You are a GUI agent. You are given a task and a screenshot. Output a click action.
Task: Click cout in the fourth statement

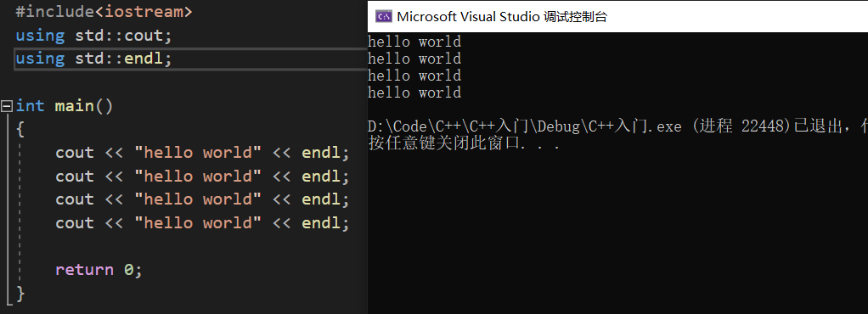tap(75, 223)
